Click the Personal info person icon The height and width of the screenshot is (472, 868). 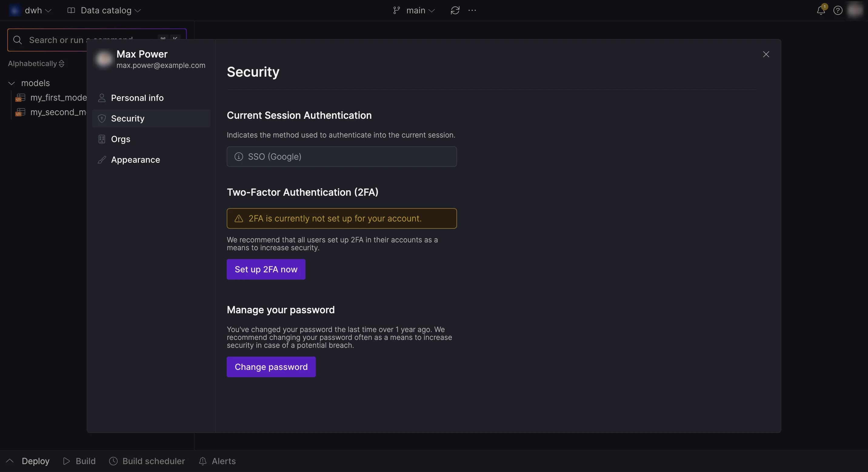point(102,98)
